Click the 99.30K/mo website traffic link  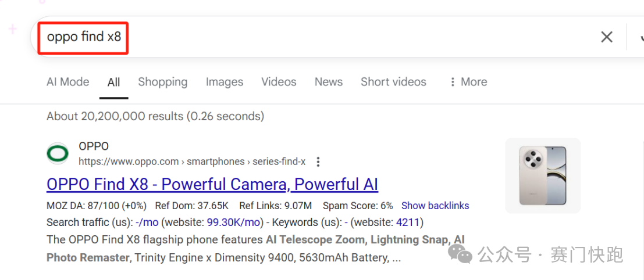(234, 222)
